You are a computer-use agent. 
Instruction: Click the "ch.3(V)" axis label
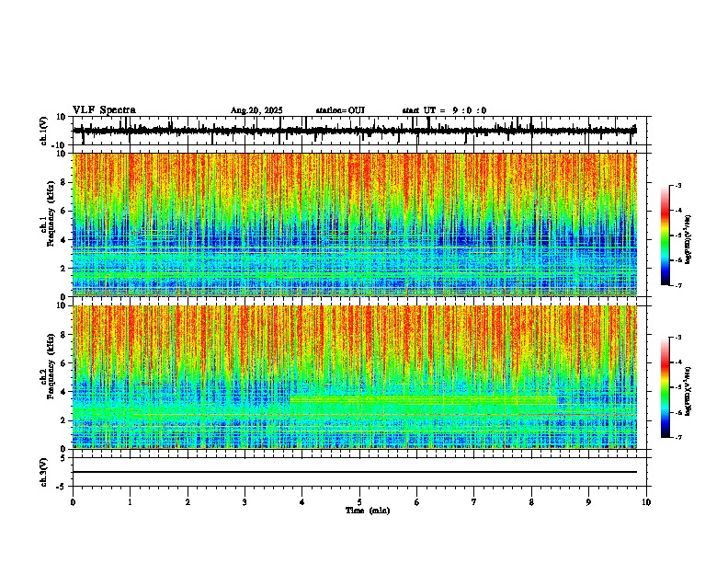[x=44, y=472]
